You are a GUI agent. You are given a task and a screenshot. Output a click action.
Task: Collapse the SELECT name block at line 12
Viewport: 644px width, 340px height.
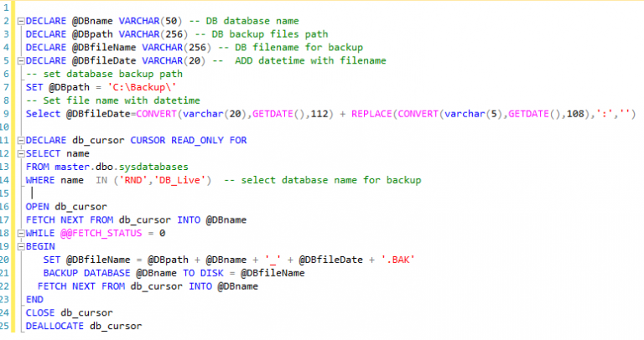coord(21,154)
